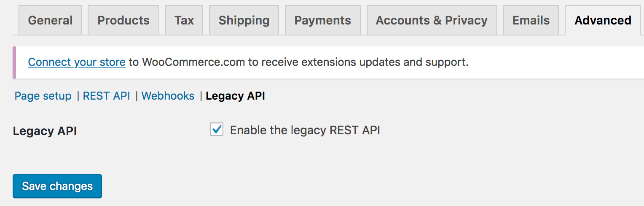Switch to Accounts & Privacy tab
Screen dimensions: 644x206
point(432,20)
